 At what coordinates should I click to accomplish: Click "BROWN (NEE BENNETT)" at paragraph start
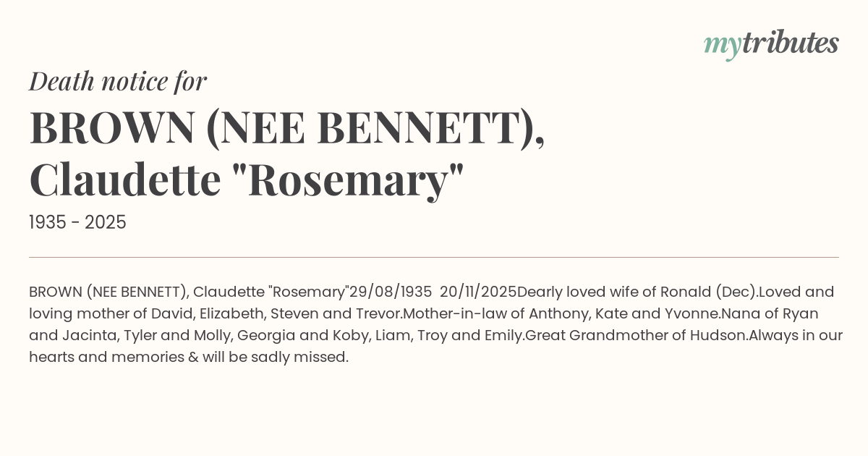[x=109, y=292]
